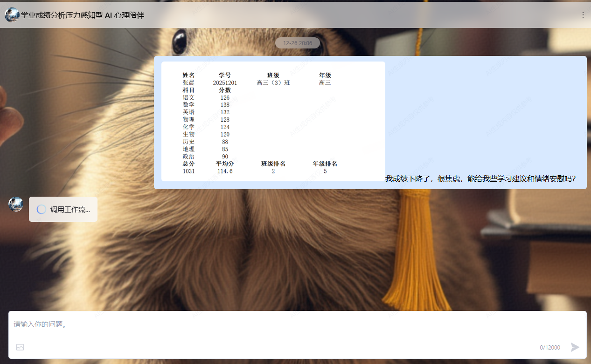Click the 语文 subject row in report
Image resolution: width=591 pixels, height=364 pixels.
206,97
